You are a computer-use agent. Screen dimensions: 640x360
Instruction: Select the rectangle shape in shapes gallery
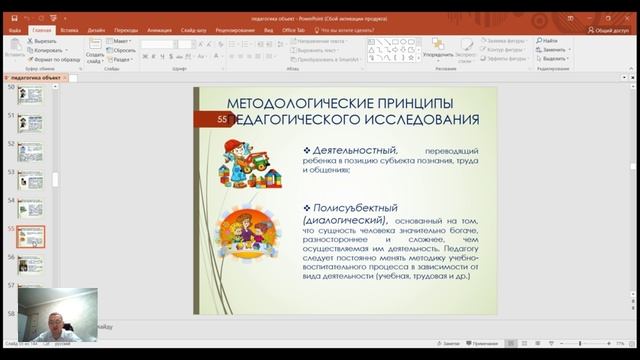tap(395, 42)
